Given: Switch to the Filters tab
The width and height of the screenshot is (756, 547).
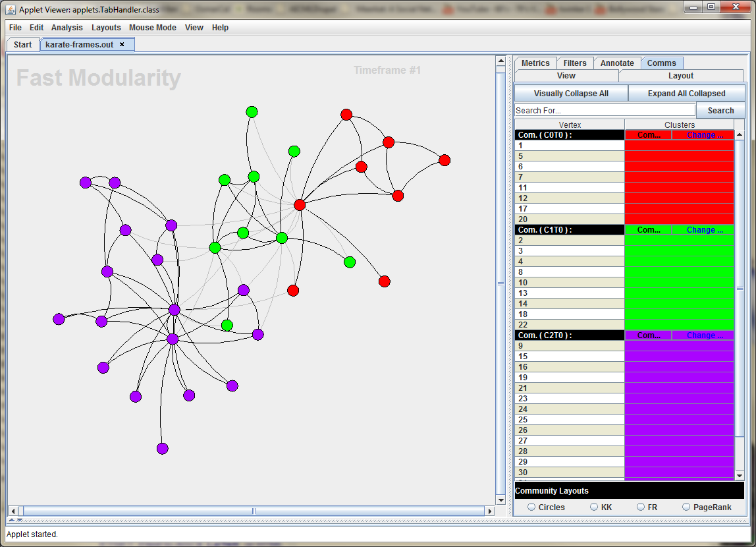Looking at the screenshot, I should pyautogui.click(x=575, y=63).
